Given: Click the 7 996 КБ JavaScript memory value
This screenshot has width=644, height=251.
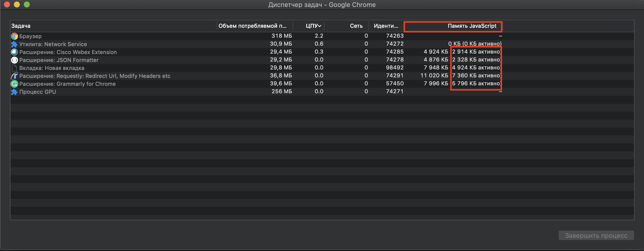Looking at the screenshot, I should 436,84.
